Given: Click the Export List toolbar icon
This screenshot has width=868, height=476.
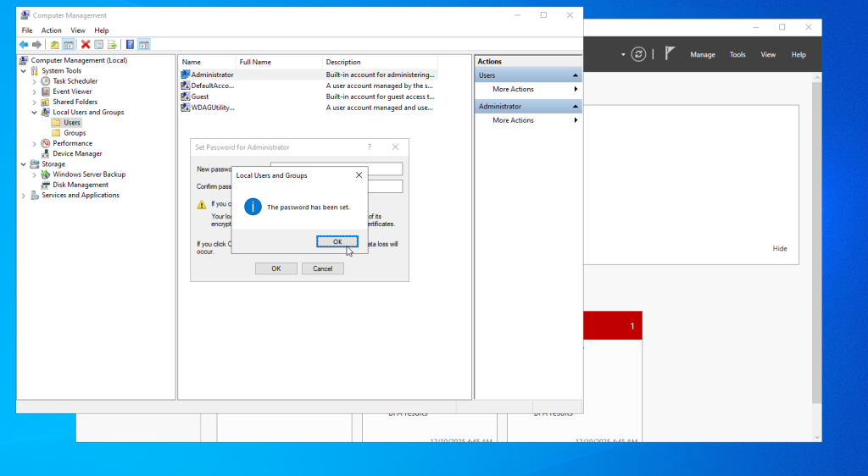Looking at the screenshot, I should pyautogui.click(x=113, y=45).
